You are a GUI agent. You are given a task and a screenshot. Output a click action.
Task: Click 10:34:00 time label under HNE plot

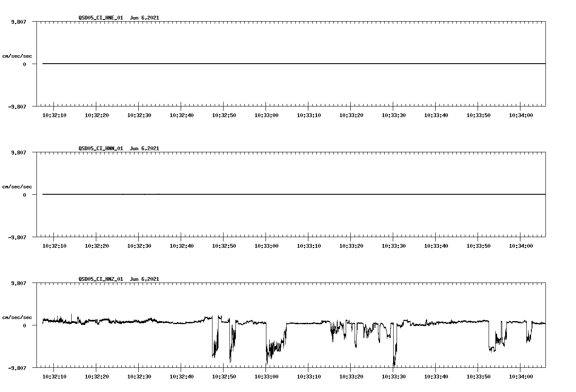pyautogui.click(x=521, y=115)
